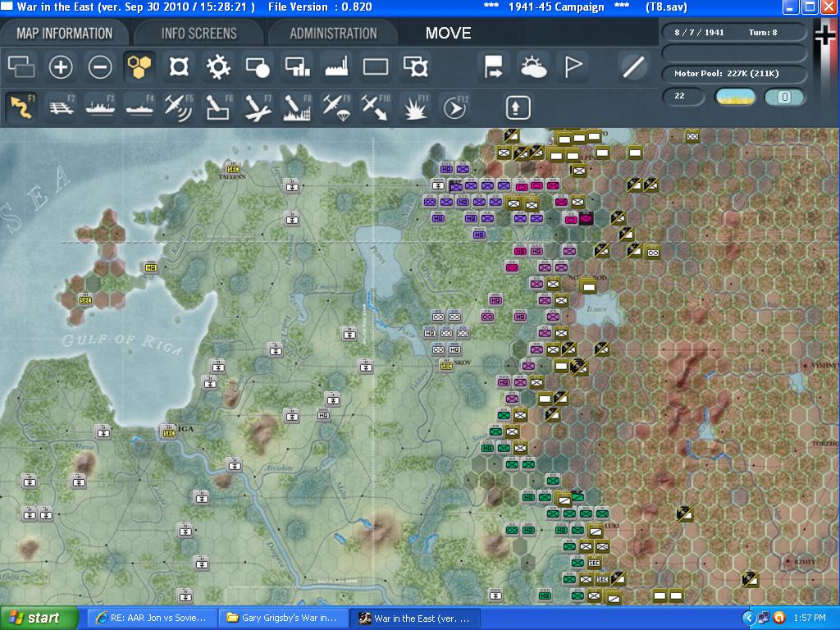840x630 pixels.
Task: Click the MOVE mode label
Action: pos(449,33)
